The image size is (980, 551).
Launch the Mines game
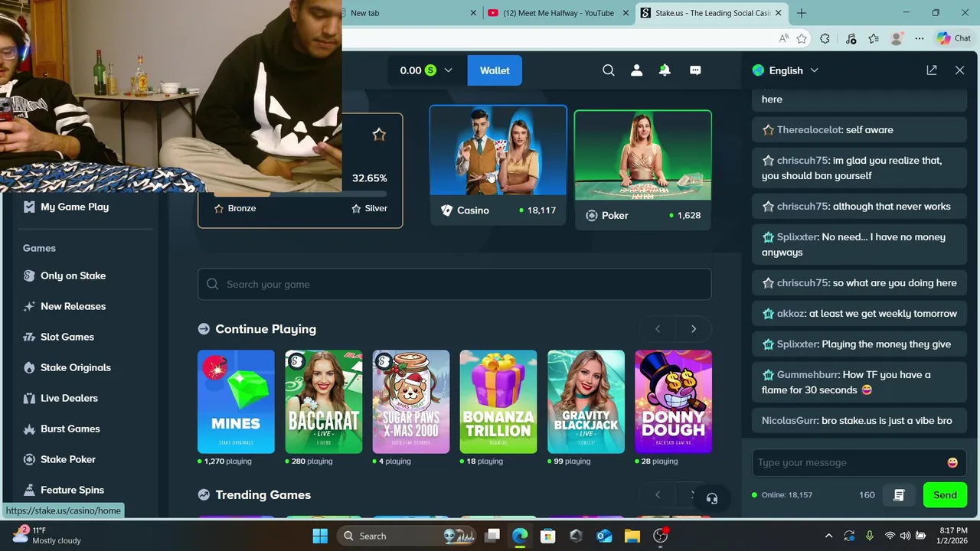(x=236, y=402)
